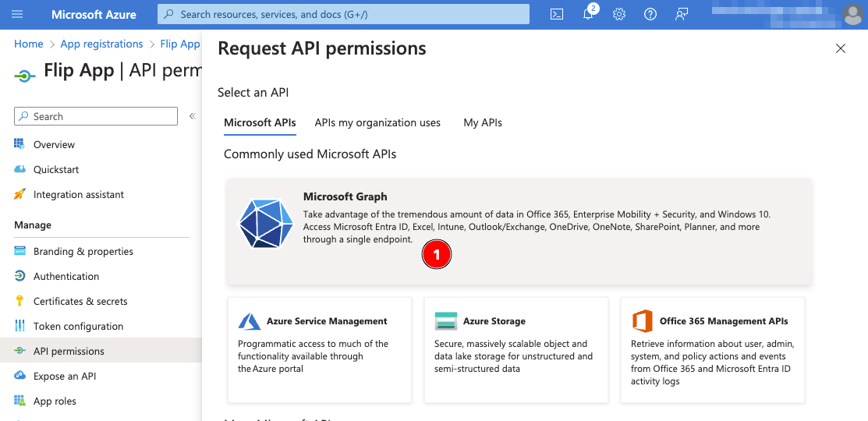
Task: Go to Home breadcrumb link
Action: (x=28, y=44)
